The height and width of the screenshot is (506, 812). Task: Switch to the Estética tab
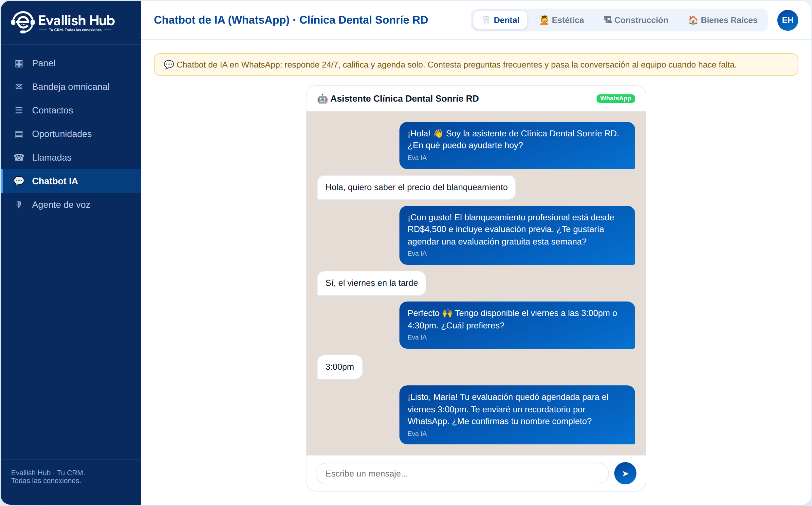click(562, 20)
